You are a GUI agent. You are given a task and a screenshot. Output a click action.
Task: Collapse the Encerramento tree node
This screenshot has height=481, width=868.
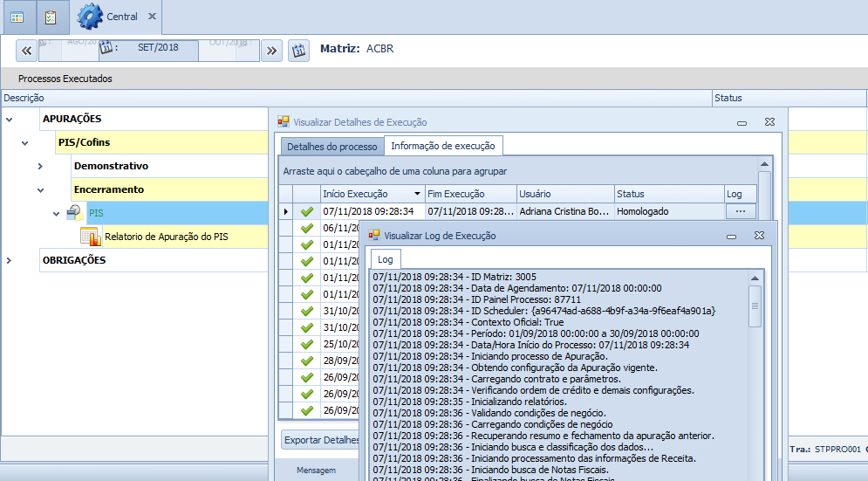coord(40,189)
